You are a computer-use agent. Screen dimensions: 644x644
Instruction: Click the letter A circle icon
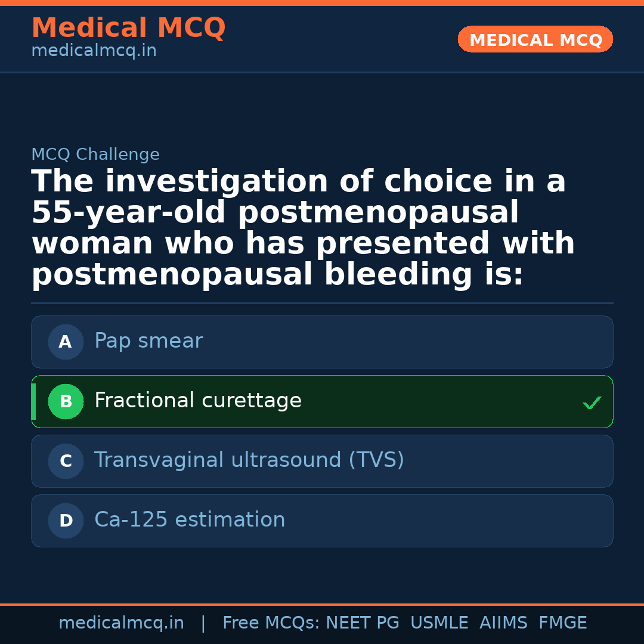coord(66,342)
